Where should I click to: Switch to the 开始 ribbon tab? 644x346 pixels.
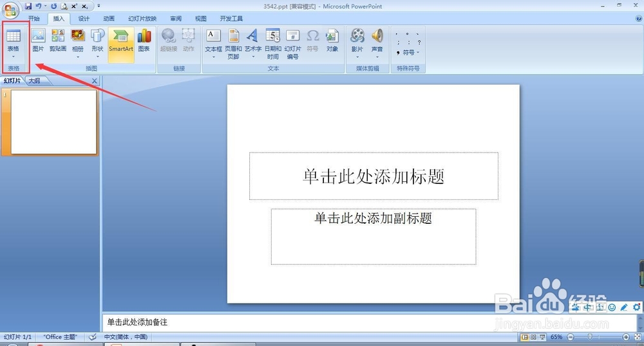click(x=34, y=19)
